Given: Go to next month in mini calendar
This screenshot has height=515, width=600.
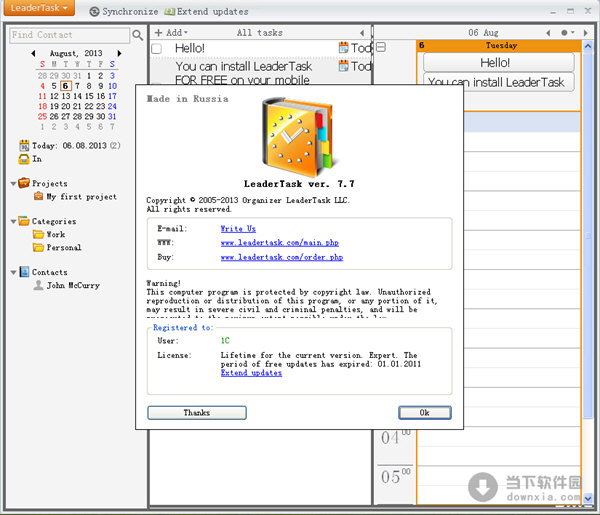Looking at the screenshot, I should pos(119,53).
